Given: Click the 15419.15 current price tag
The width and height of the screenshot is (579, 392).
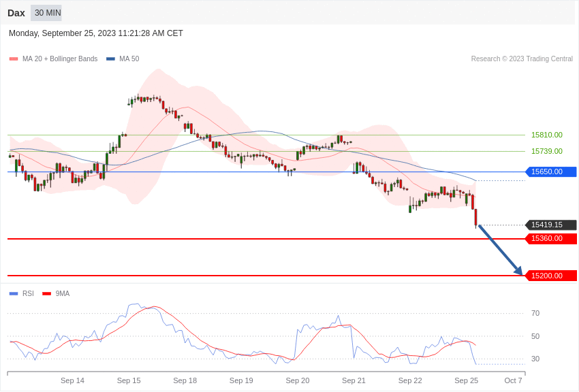Looking at the screenshot, I should tap(550, 225).
